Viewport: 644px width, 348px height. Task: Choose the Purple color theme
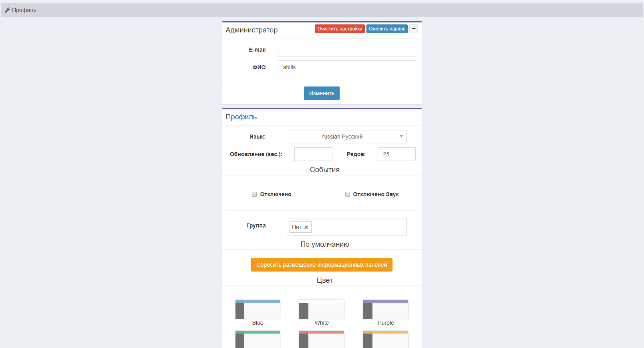(386, 310)
